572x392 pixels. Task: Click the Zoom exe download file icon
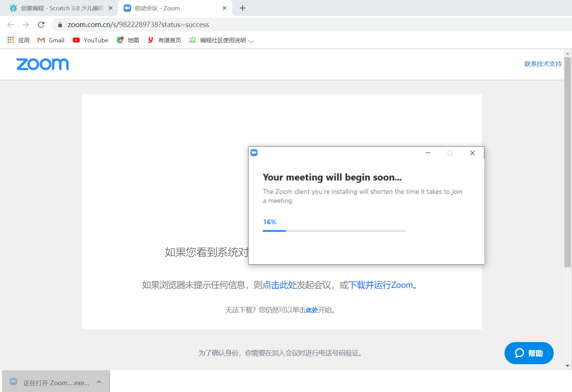point(13,381)
